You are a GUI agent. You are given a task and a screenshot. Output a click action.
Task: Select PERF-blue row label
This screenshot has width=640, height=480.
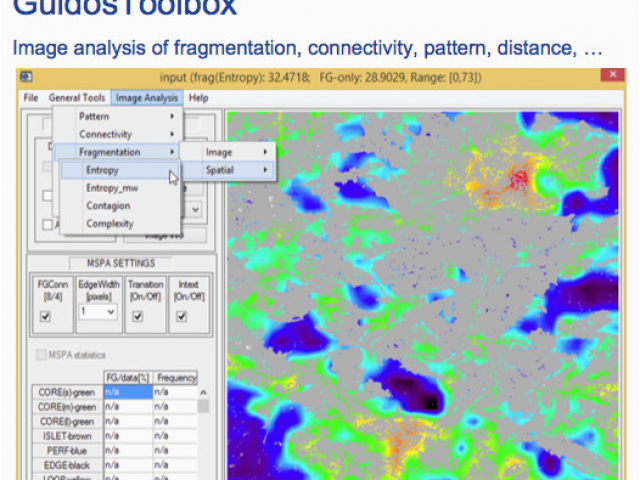click(67, 451)
